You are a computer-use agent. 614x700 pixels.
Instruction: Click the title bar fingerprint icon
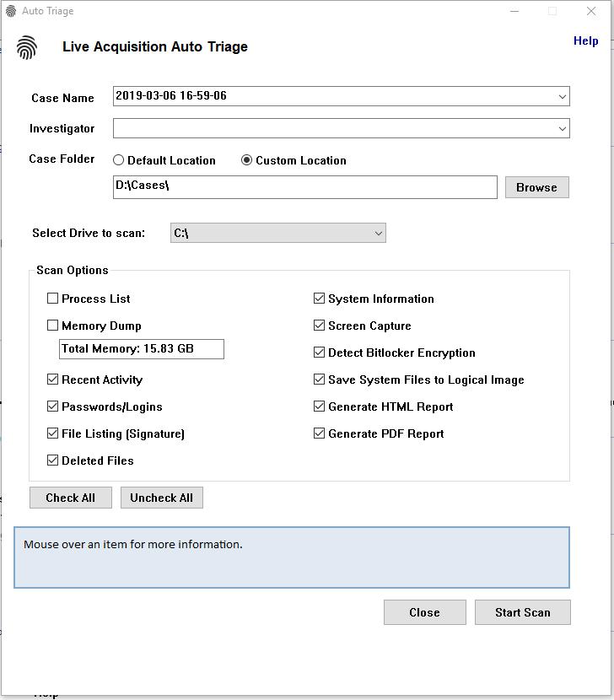pyautogui.click(x=10, y=11)
